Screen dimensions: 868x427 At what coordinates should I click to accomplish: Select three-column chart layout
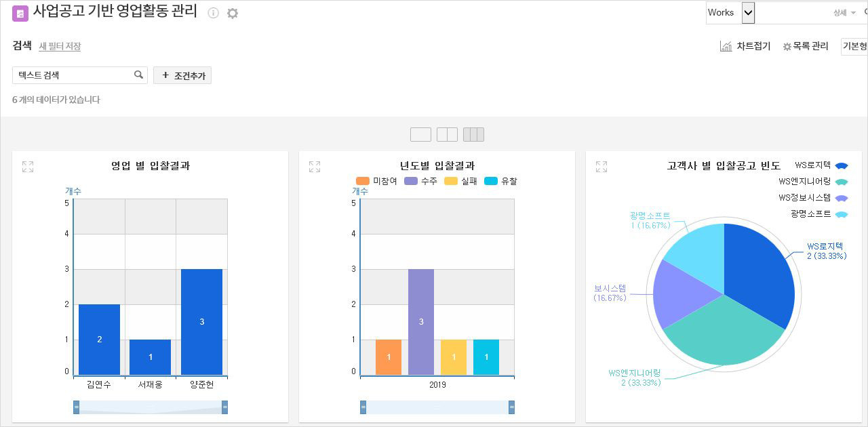(473, 134)
